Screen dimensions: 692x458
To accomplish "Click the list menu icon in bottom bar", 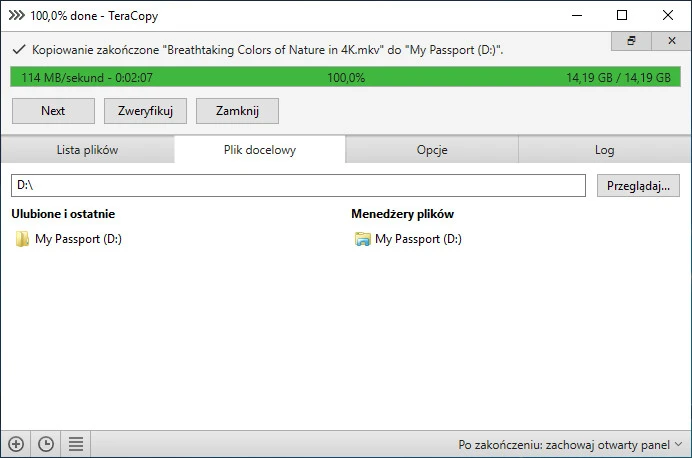I will (76, 444).
